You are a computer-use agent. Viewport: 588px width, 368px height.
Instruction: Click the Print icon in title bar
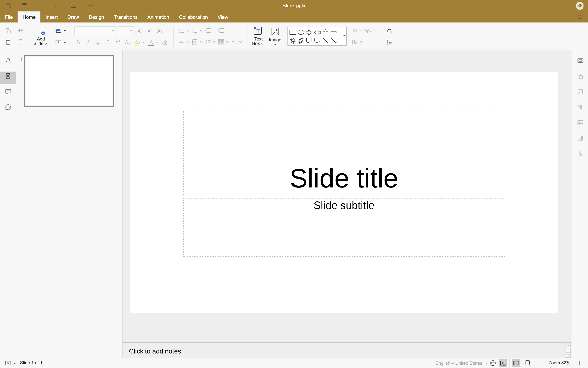24,6
